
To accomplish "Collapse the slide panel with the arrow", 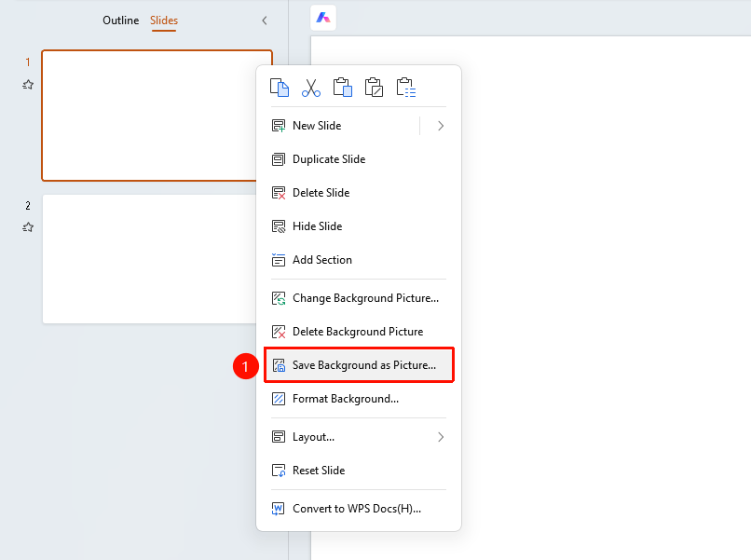I will [265, 20].
